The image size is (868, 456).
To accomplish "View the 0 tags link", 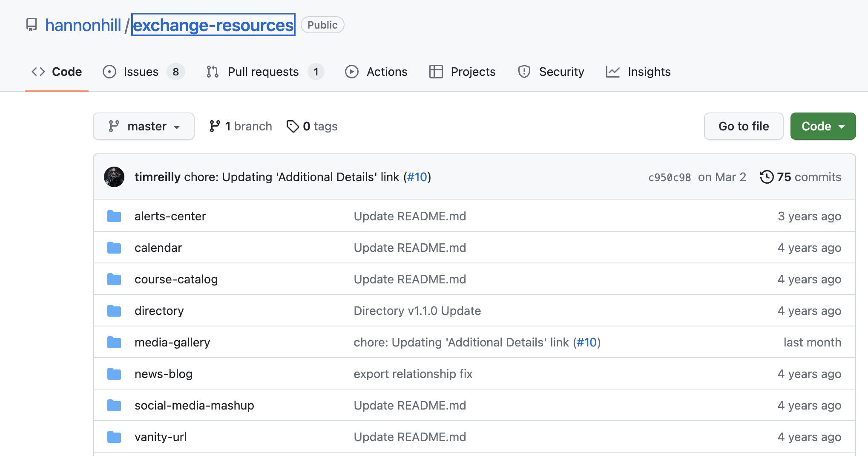I will click(312, 126).
